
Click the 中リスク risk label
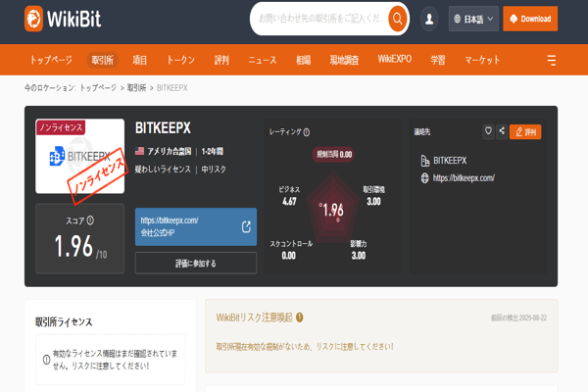(x=214, y=170)
